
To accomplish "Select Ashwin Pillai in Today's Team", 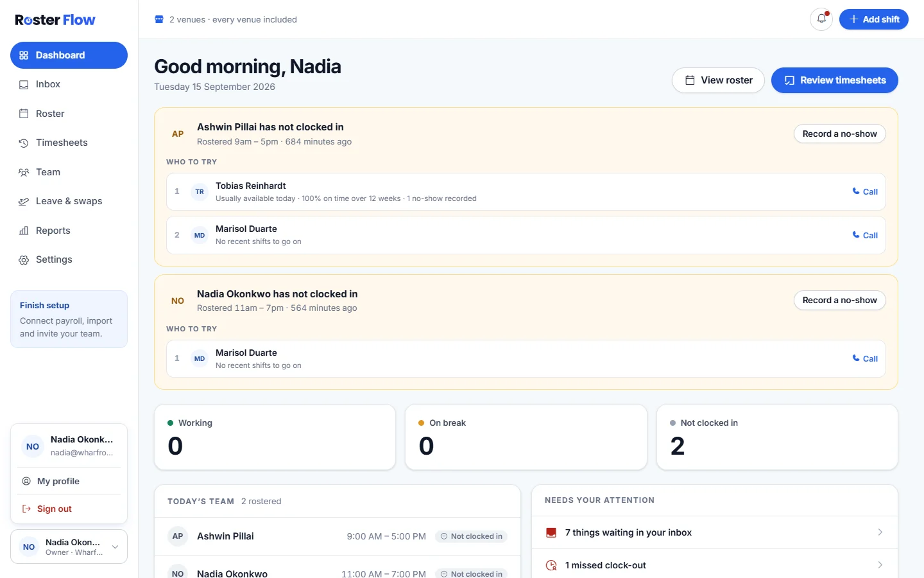I will 338,536.
